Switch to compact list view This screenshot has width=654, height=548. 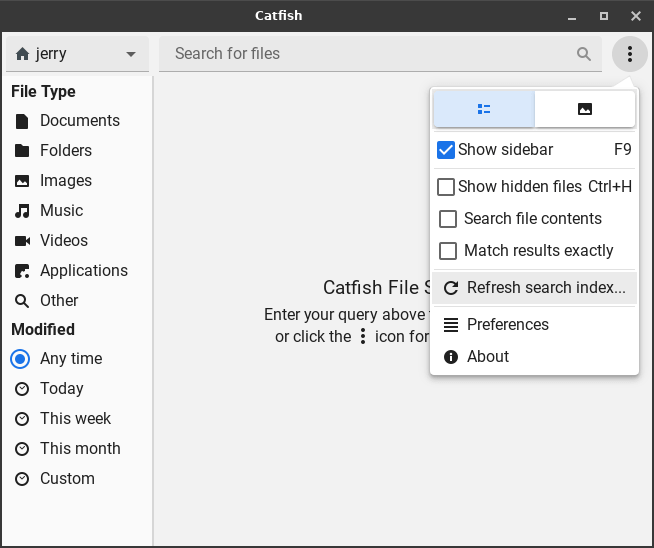coord(484,109)
